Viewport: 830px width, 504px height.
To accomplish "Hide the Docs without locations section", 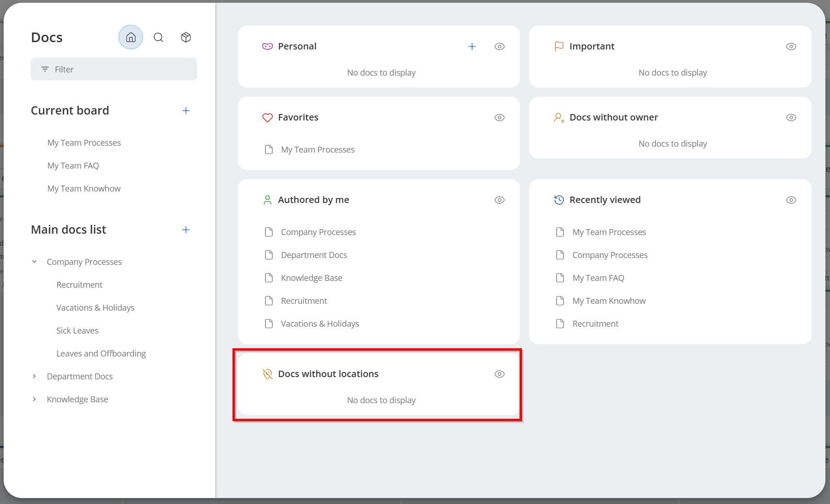I will (499, 374).
